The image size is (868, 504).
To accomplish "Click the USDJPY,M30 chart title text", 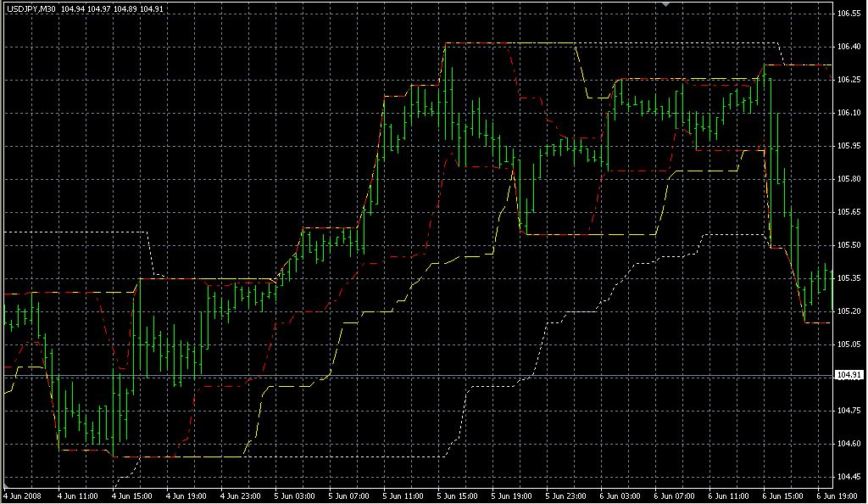I will [30, 8].
